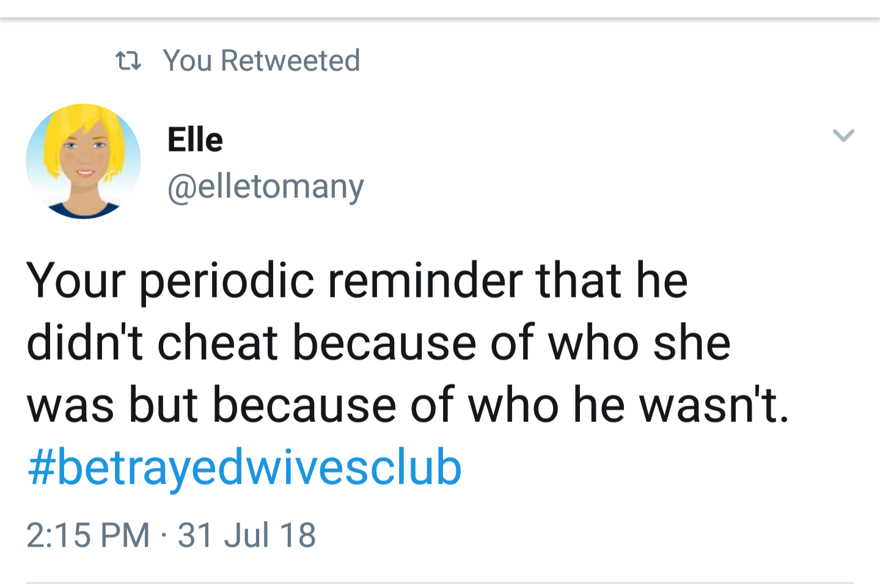The height and width of the screenshot is (588, 880).
Task: Visit the profile of user elletomany
Action: point(265,186)
